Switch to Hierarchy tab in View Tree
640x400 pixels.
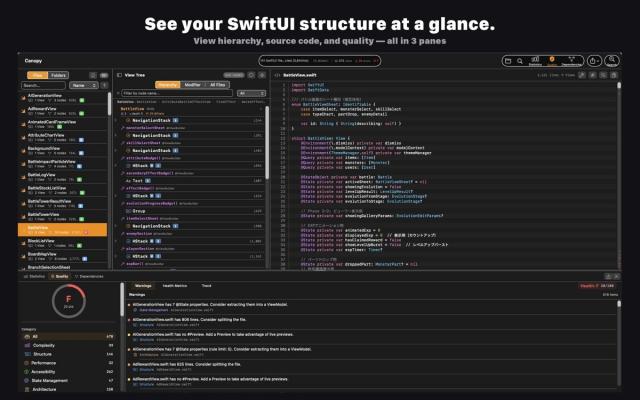167,85
